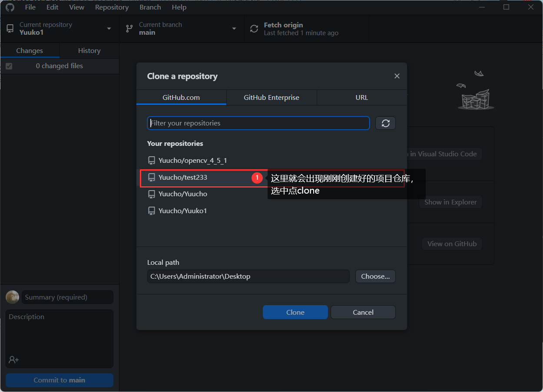
Task: Click the repo icon next to Yuucho/test233
Action: click(151, 178)
